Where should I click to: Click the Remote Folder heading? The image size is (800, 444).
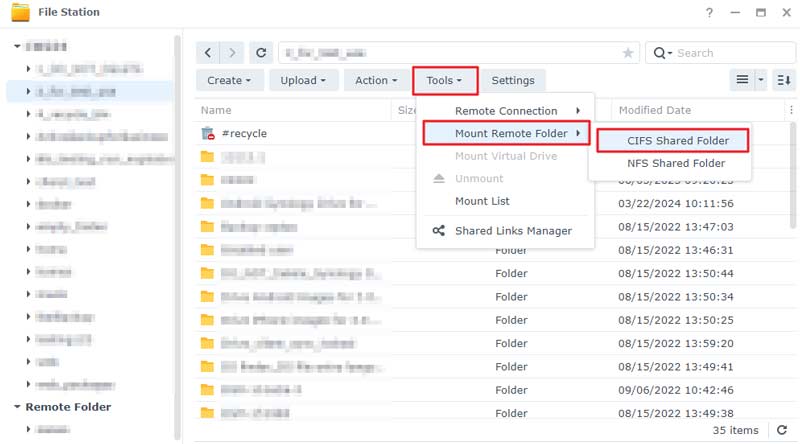pyautogui.click(x=68, y=407)
